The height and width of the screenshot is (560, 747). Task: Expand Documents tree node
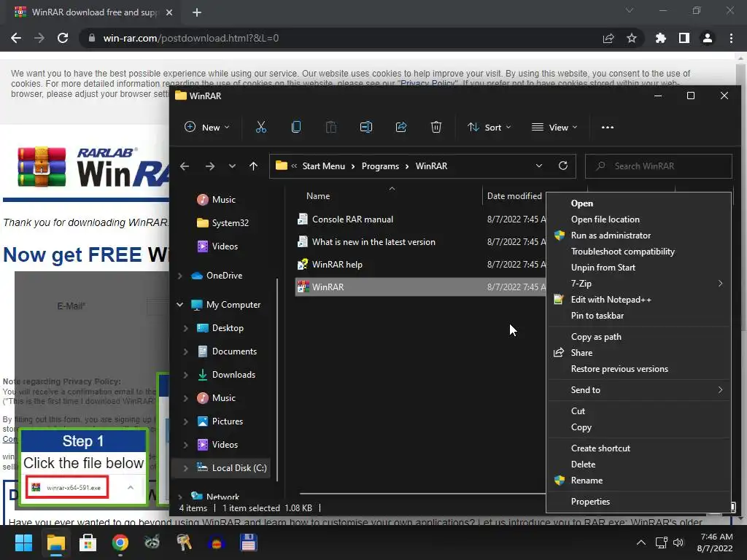pos(185,351)
